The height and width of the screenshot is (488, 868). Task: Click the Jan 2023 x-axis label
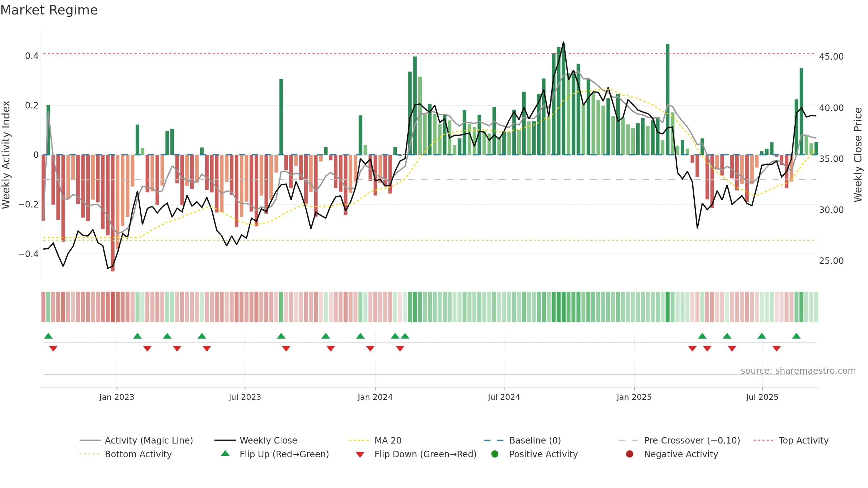point(117,397)
